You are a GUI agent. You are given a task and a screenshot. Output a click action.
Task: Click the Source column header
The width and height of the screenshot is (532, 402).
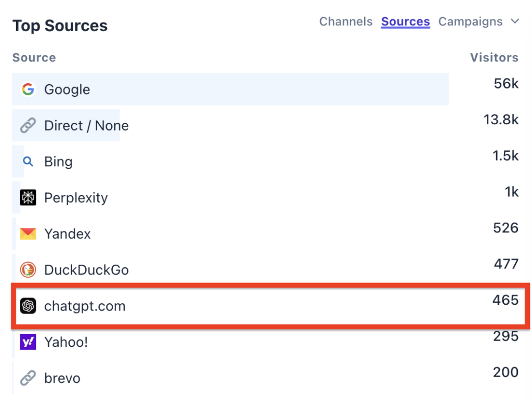[x=34, y=57]
